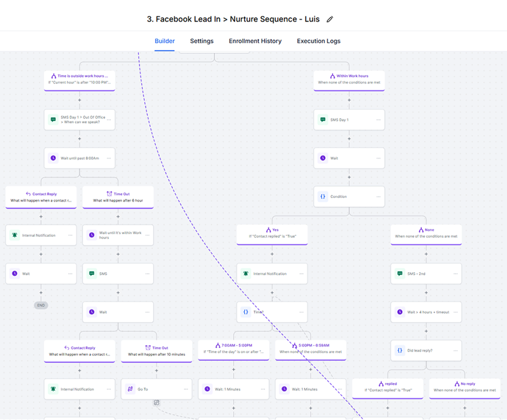Click the Condition node braces icon
This screenshot has height=420, width=507.
[323, 196]
